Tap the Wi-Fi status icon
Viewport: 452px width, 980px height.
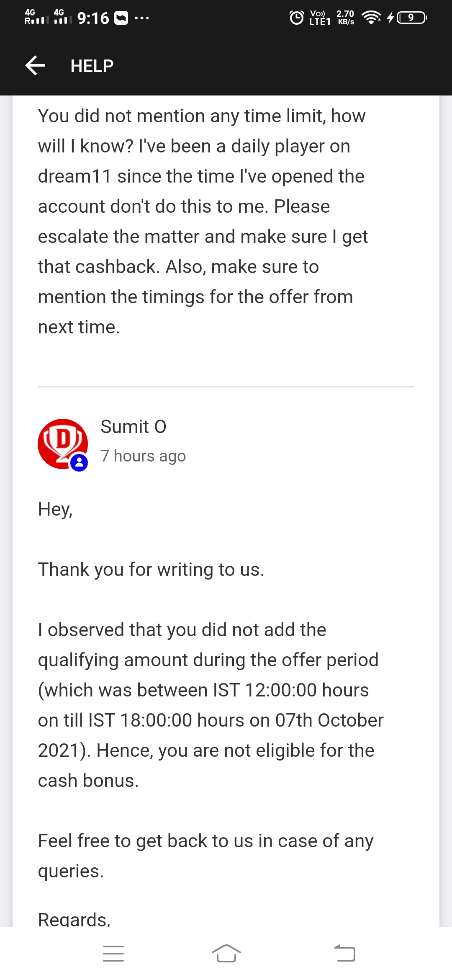(x=371, y=18)
